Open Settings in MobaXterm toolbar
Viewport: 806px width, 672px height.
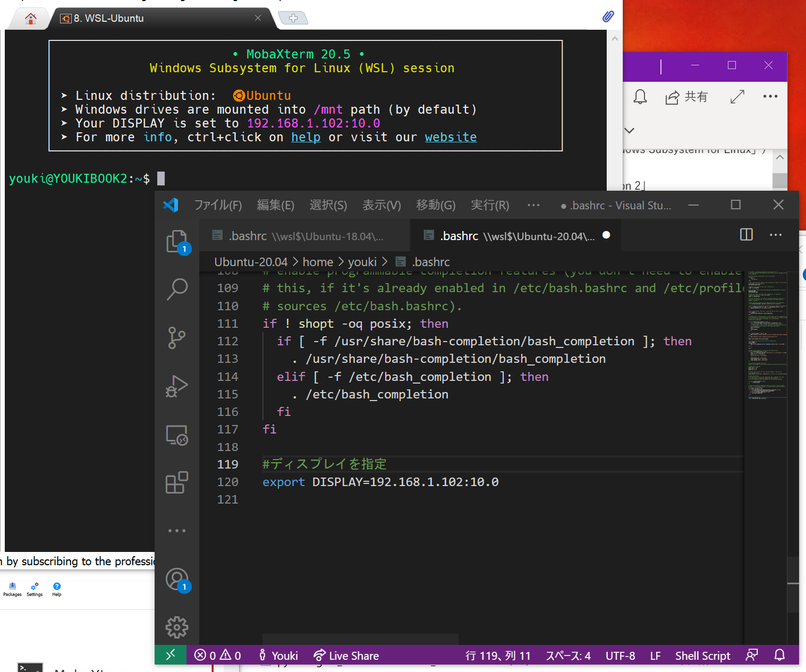35,589
